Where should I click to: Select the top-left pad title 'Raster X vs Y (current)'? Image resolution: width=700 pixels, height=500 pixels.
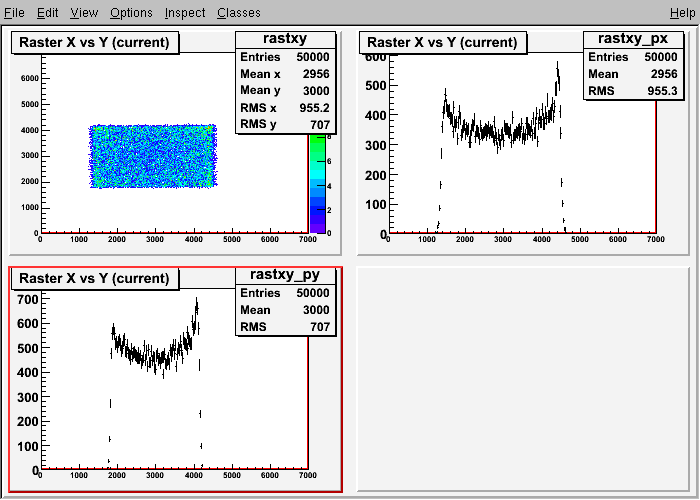(95, 42)
